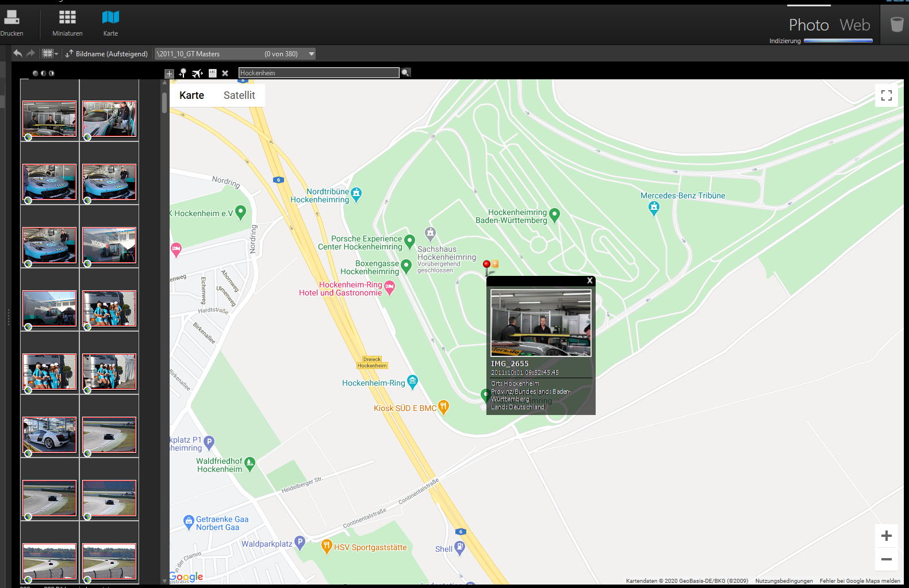Viewport: 909px width, 588px height.
Task: Select the Mercedes-Benz Tribüne map marker
Action: pyautogui.click(x=654, y=209)
